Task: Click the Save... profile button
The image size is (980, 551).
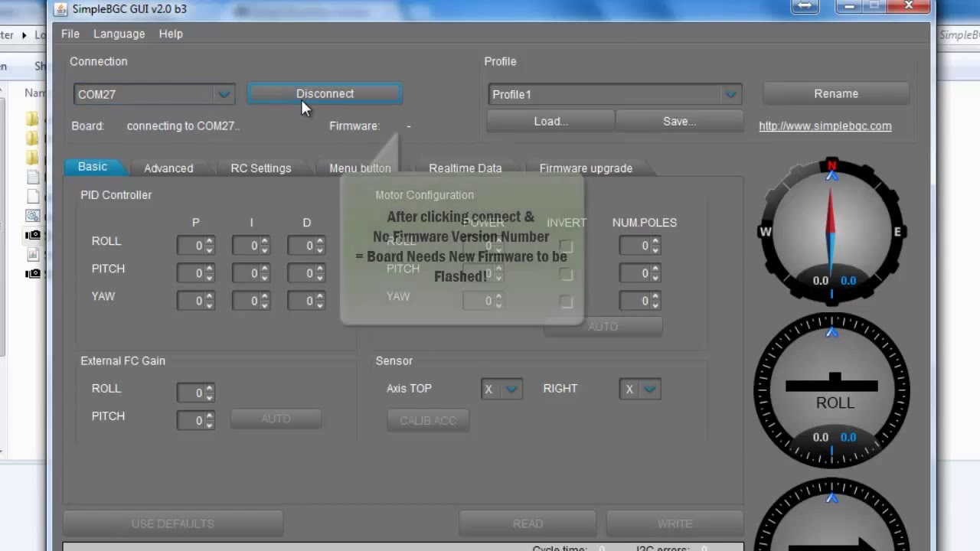Action: (x=679, y=121)
